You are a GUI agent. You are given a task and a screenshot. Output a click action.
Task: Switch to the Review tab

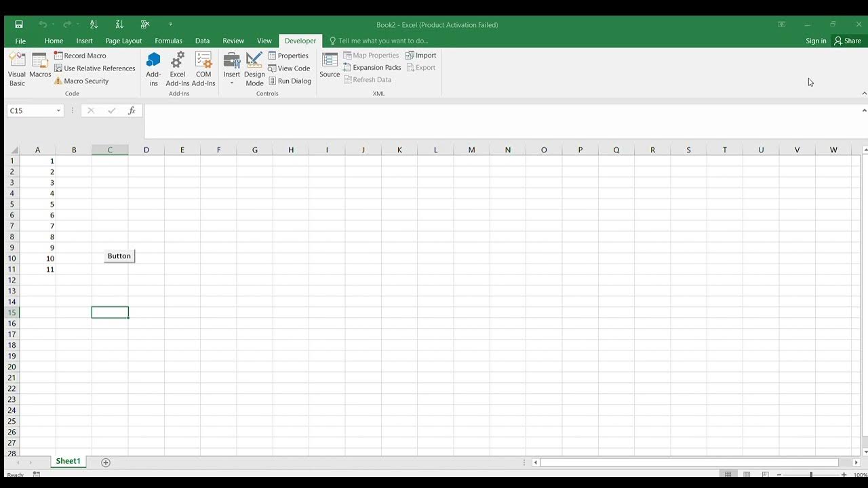pyautogui.click(x=233, y=41)
